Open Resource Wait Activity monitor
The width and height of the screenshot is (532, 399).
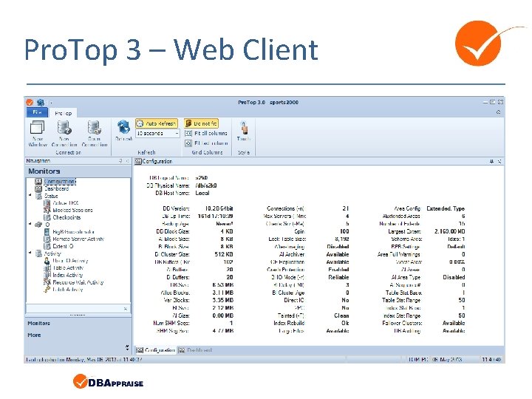click(x=78, y=282)
